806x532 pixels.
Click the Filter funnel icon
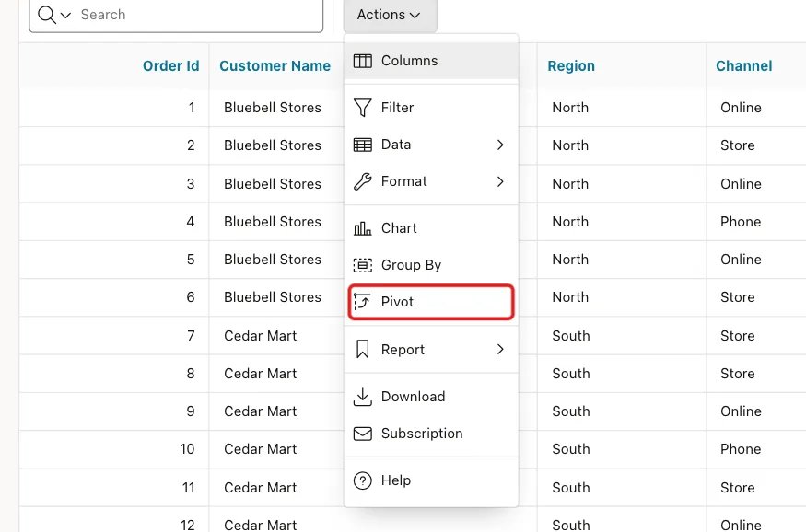[362, 108]
